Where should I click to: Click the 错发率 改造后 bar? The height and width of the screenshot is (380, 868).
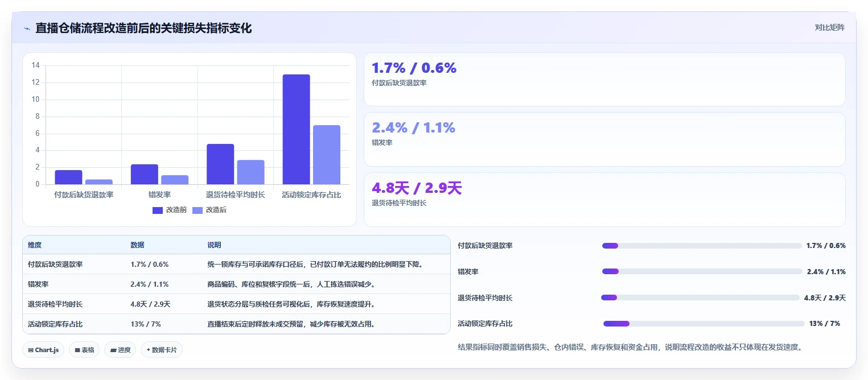175,180
